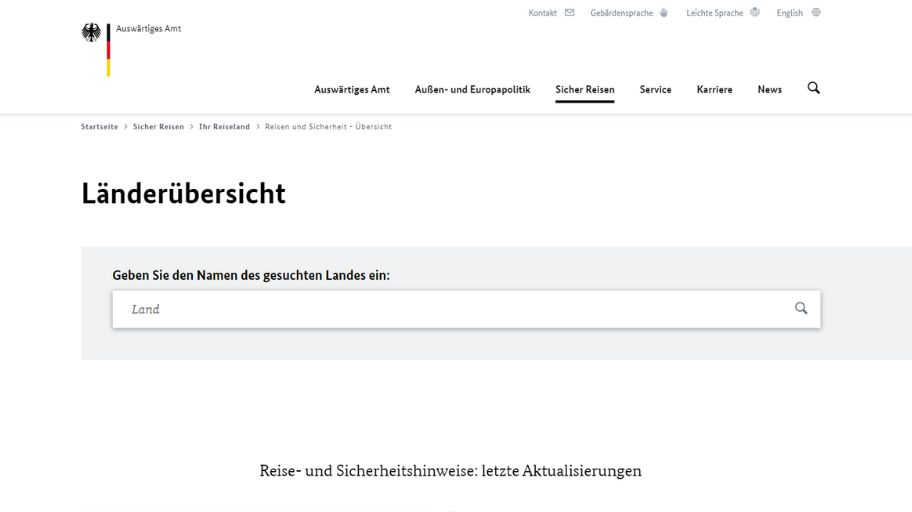Click Sicher Reisen in the breadcrumb

coord(158,127)
